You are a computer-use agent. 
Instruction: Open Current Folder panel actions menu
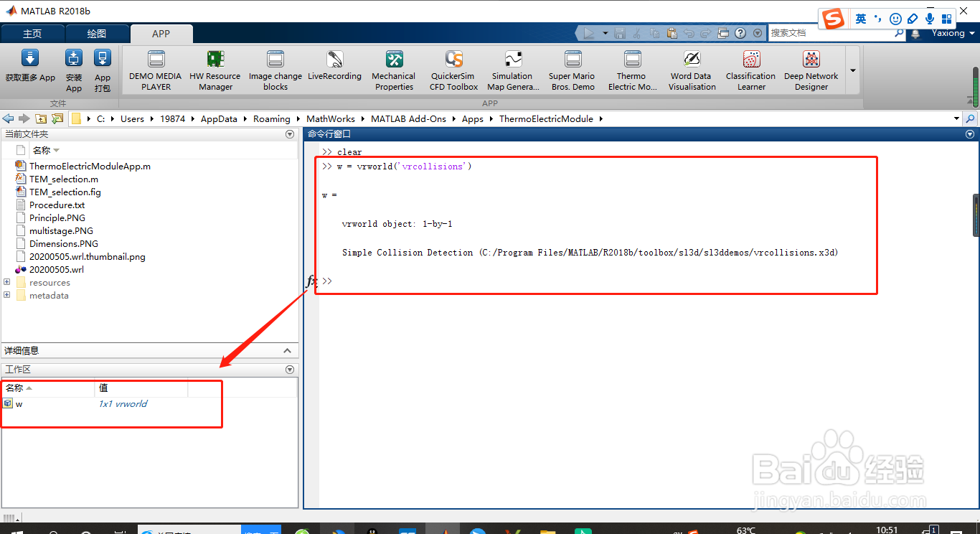click(x=290, y=134)
